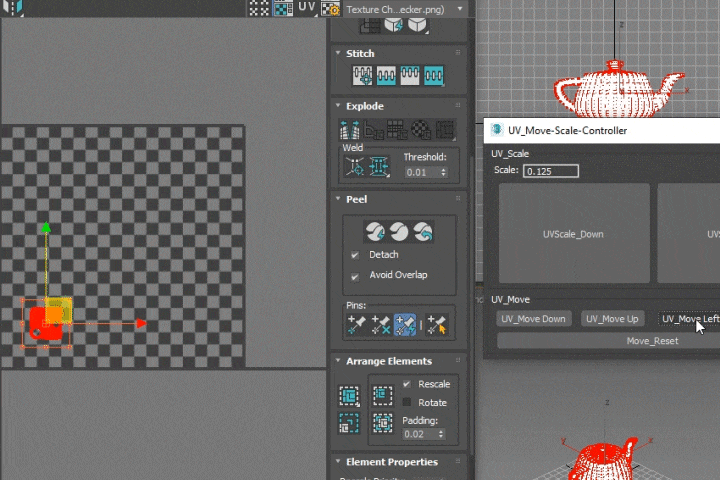720x480 pixels.
Task: Collapse the Stitch rollout
Action: (338, 53)
